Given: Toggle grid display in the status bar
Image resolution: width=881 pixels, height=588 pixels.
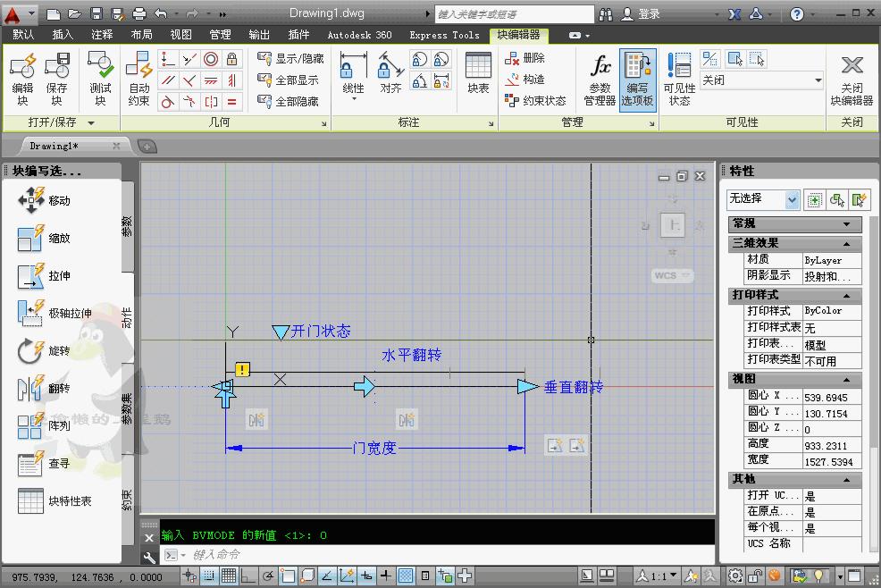Looking at the screenshot, I should point(227,575).
